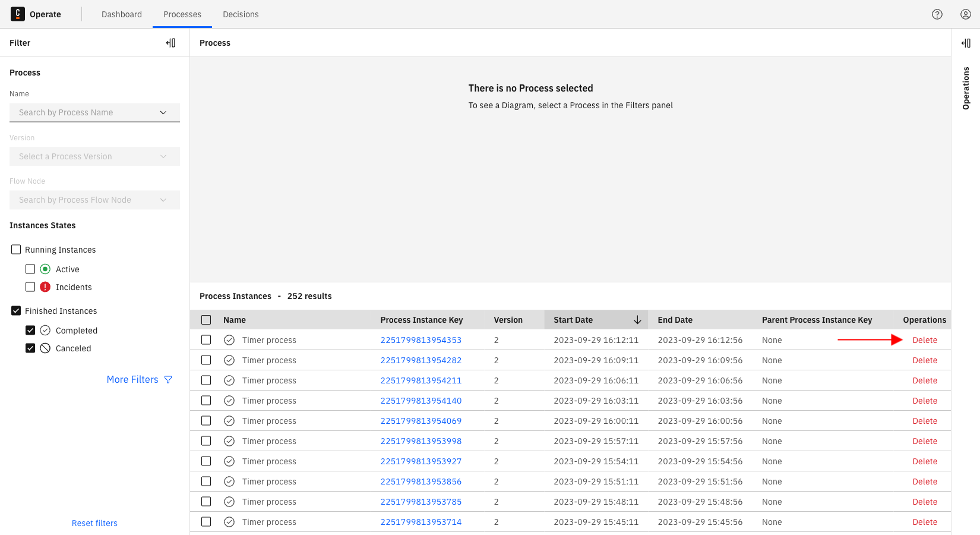Open the help question mark icon
980x535 pixels.
coord(937,14)
